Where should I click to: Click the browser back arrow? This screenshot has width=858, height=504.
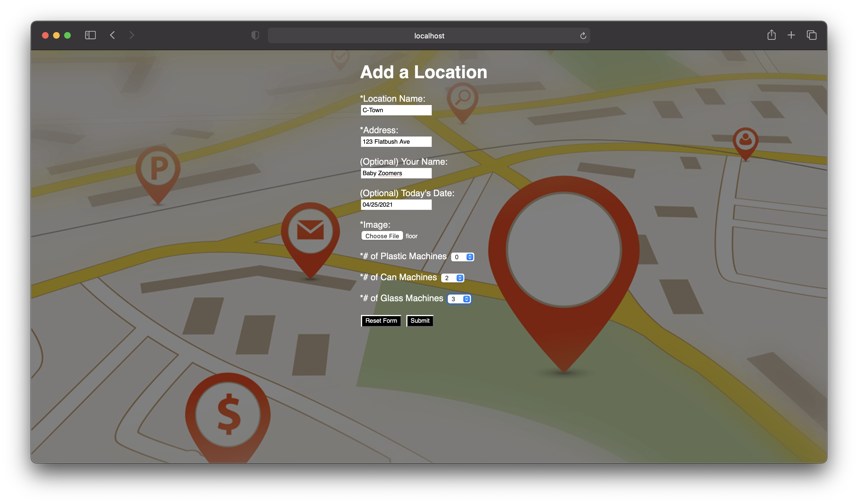click(x=112, y=35)
